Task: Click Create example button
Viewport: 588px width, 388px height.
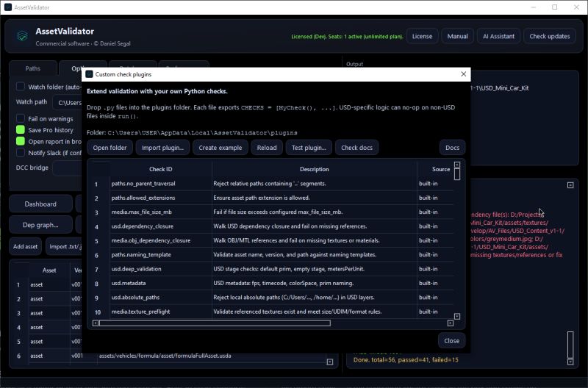Action: pyautogui.click(x=220, y=147)
